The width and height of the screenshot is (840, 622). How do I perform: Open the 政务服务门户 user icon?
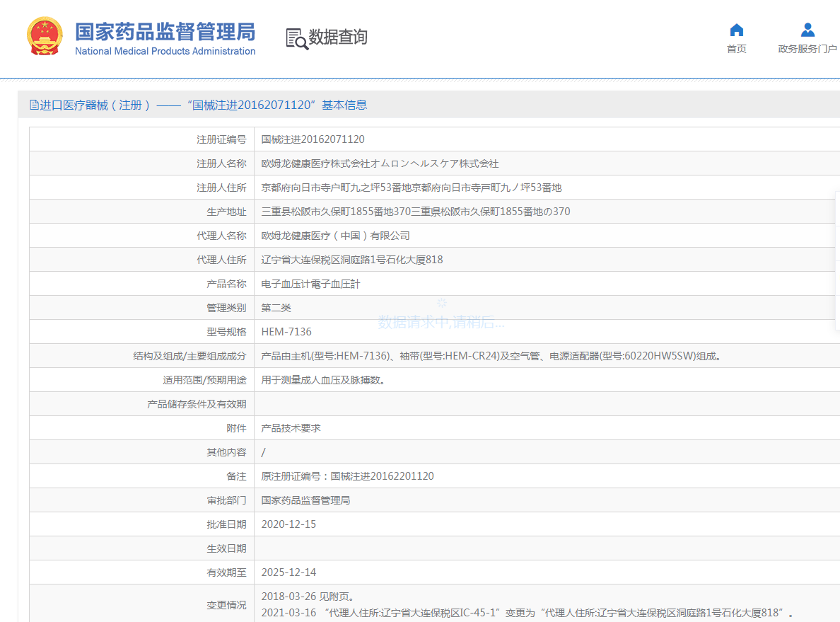pos(807,30)
